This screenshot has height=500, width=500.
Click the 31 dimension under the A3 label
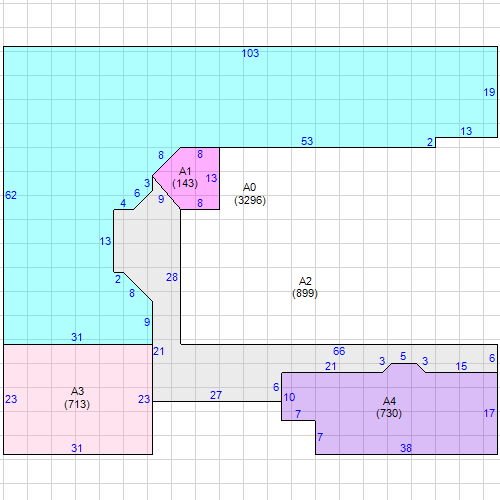77,448
